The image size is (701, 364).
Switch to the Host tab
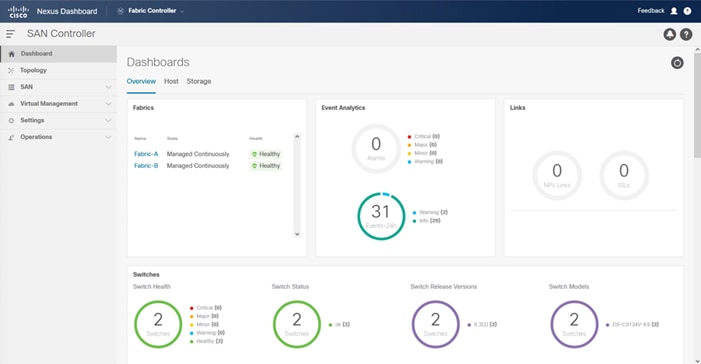[171, 81]
